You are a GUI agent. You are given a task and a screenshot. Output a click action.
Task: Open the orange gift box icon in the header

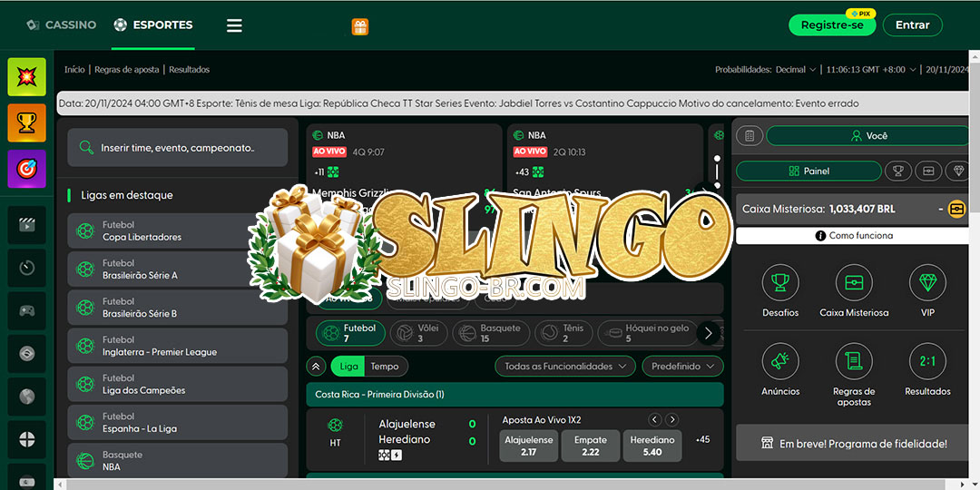(x=360, y=26)
